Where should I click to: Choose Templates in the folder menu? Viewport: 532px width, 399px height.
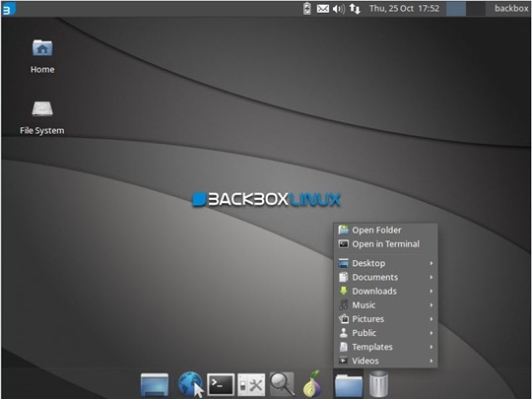tap(386, 347)
